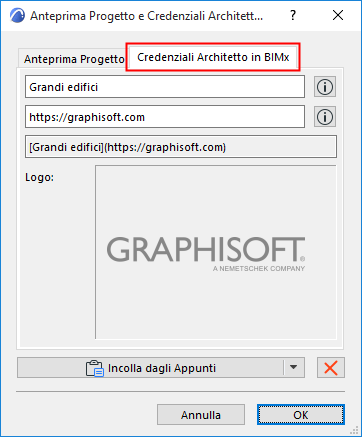Click the info icon beside Grandi edifici field
Image resolution: width=362 pixels, height=437 pixels.
click(325, 87)
